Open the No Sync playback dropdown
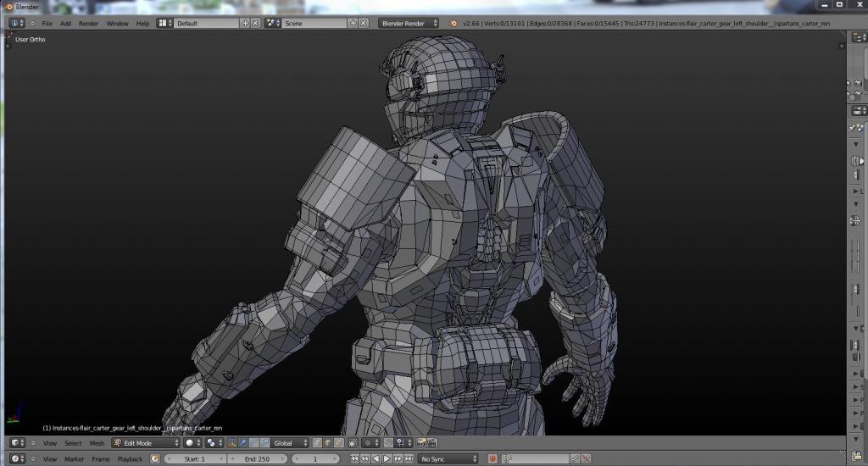The height and width of the screenshot is (466, 868). [x=448, y=459]
